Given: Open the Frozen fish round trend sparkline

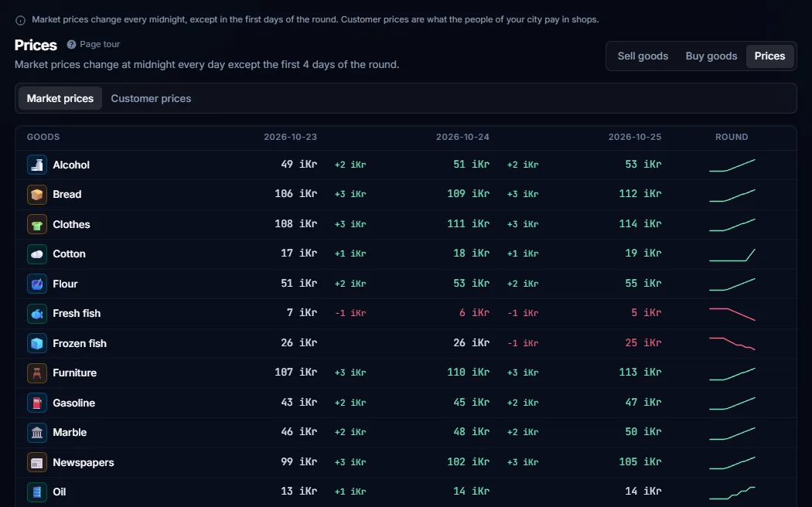Looking at the screenshot, I should pos(732,343).
